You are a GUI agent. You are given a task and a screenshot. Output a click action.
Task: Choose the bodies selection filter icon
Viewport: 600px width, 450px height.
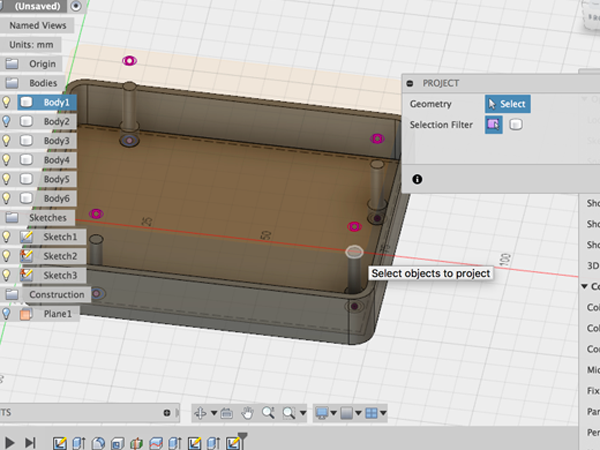[516, 125]
